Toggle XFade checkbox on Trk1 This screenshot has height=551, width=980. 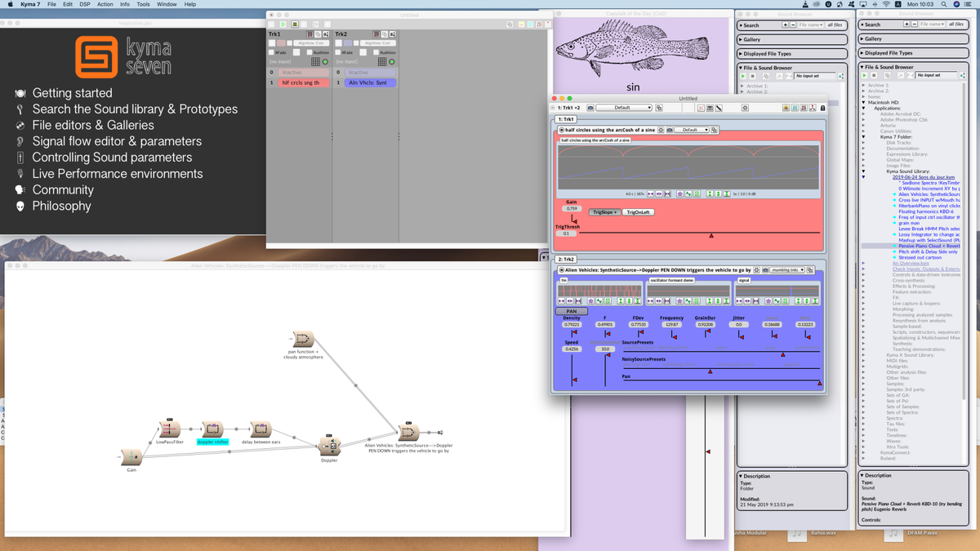click(271, 52)
